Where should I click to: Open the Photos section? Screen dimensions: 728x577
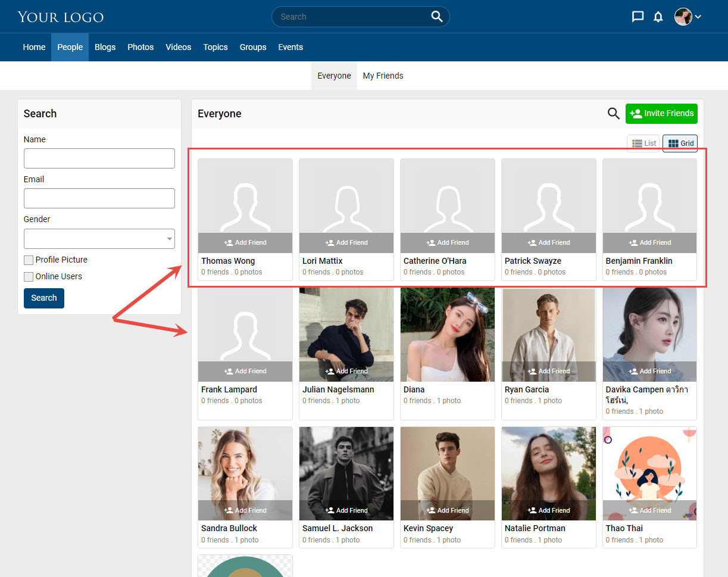[x=140, y=47]
